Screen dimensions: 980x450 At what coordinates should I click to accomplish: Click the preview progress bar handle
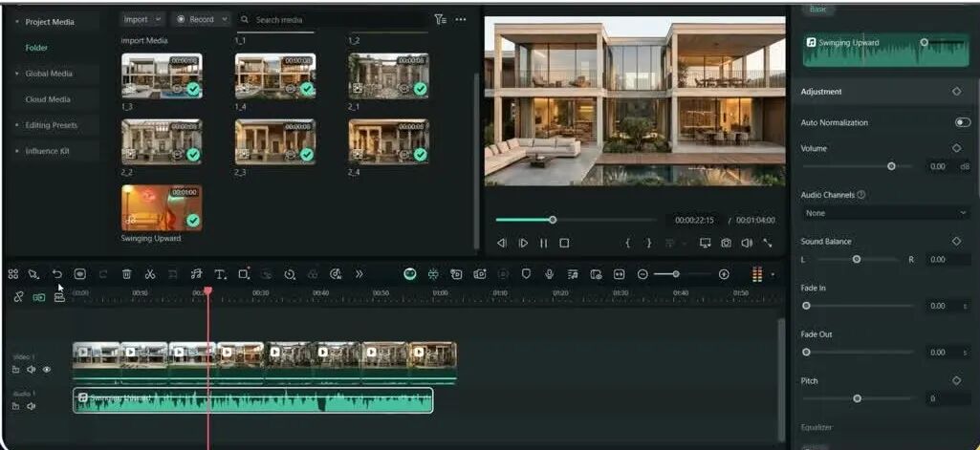pyautogui.click(x=553, y=220)
